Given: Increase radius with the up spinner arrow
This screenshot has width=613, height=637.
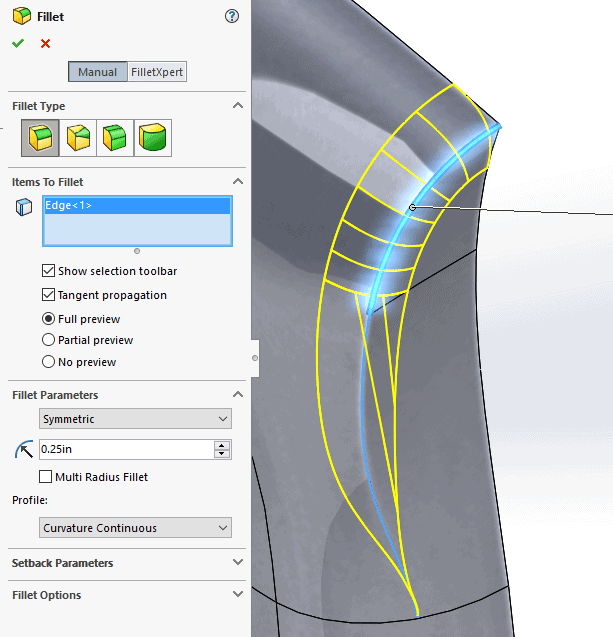Looking at the screenshot, I should pyautogui.click(x=222, y=446).
